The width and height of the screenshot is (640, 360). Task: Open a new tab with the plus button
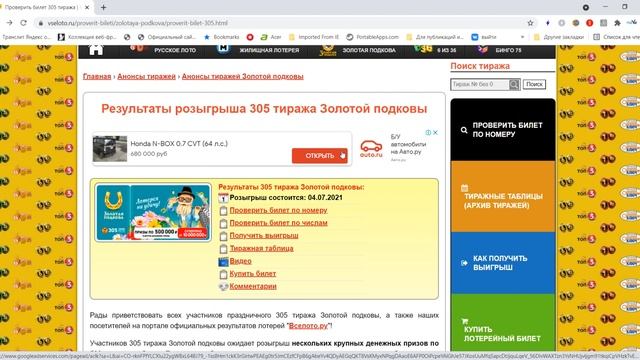pos(103,7)
